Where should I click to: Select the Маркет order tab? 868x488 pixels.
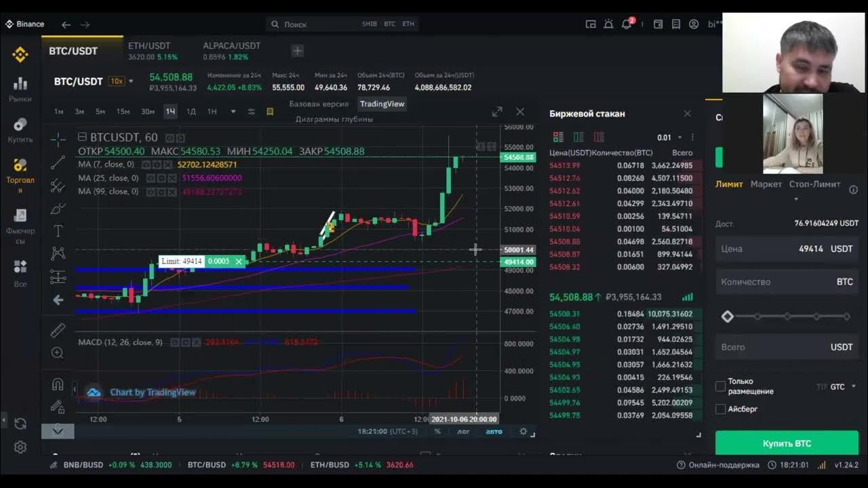tap(766, 184)
